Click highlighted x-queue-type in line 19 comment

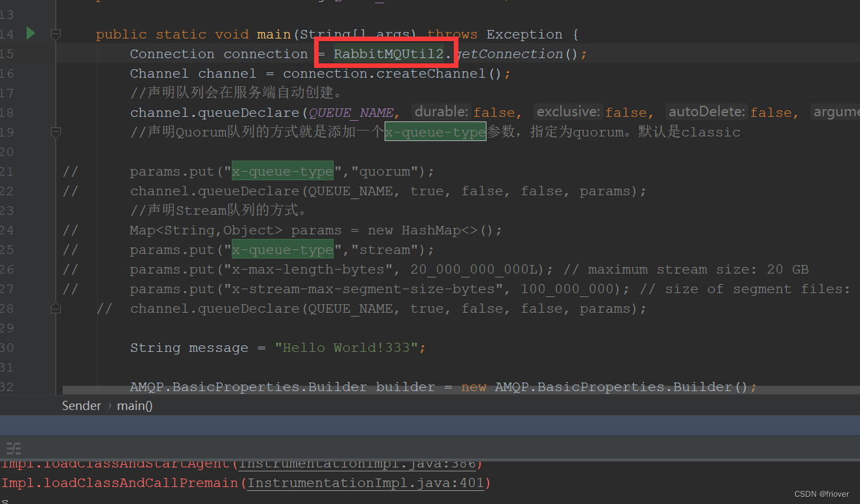click(435, 132)
